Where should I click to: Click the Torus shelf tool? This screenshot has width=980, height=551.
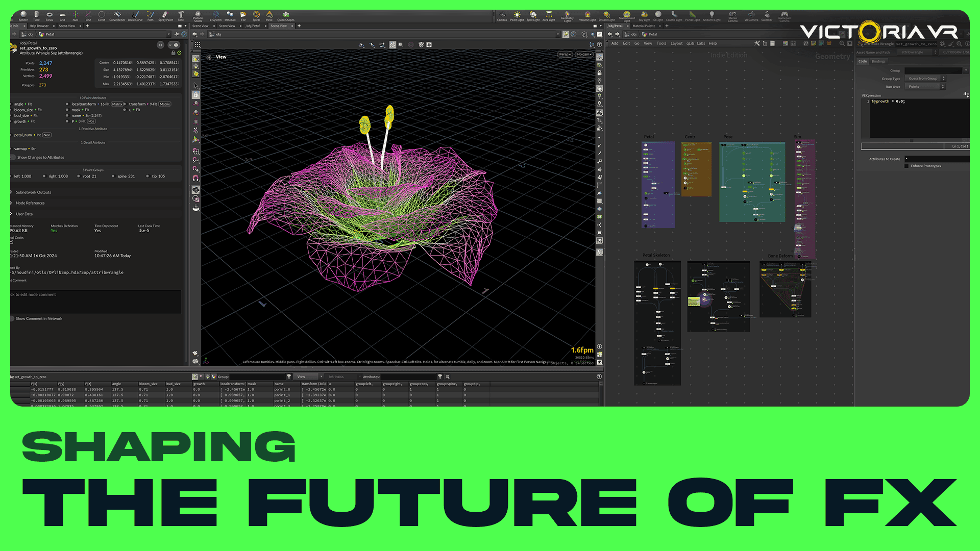pos(49,16)
